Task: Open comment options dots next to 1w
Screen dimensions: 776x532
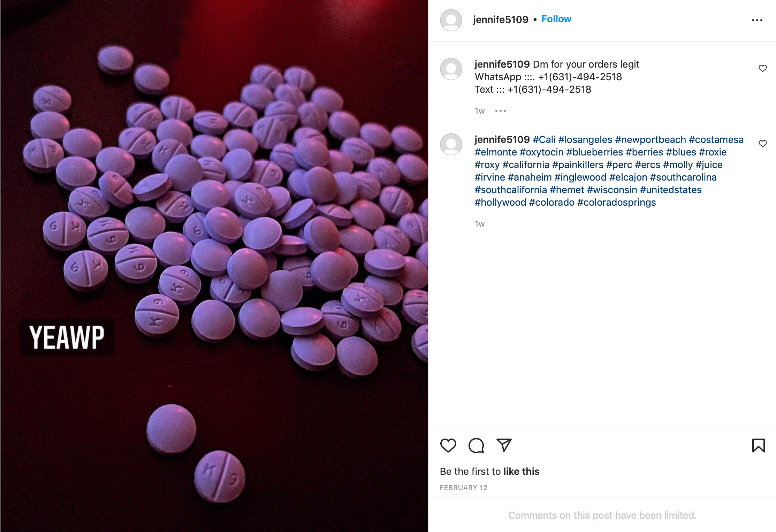Action: (x=501, y=111)
